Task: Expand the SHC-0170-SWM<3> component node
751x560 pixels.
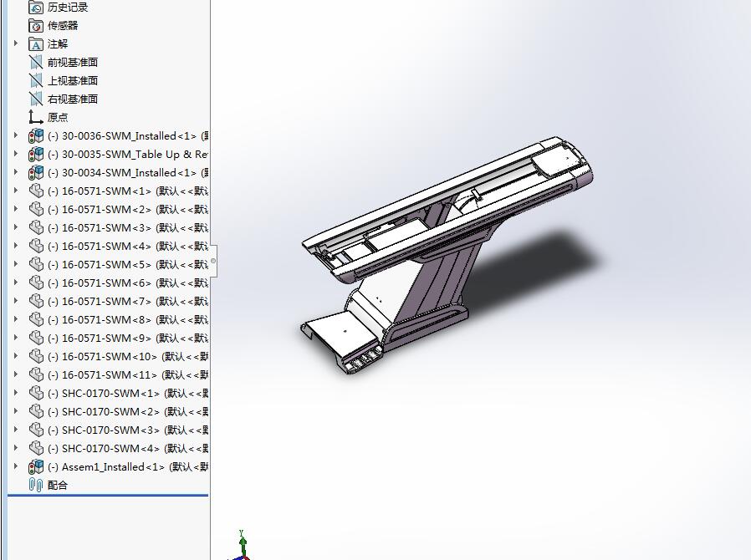Action: point(15,430)
